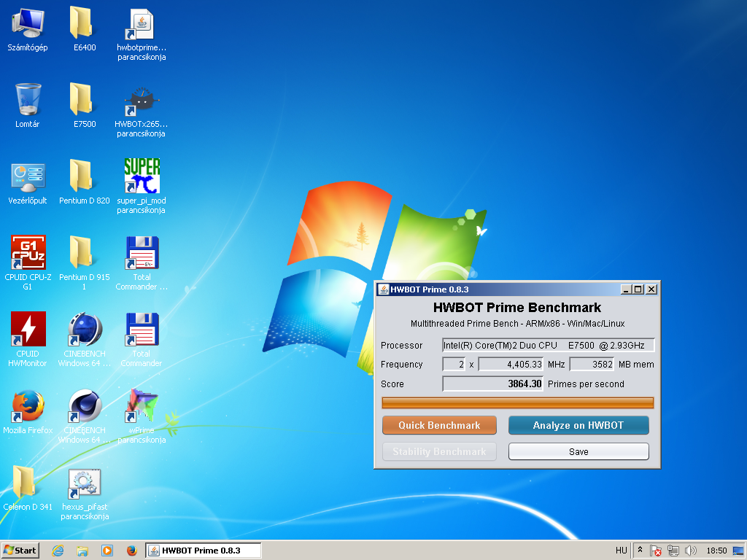Click the frequency field showing 4,405.33
747x560 pixels.
[x=511, y=365]
